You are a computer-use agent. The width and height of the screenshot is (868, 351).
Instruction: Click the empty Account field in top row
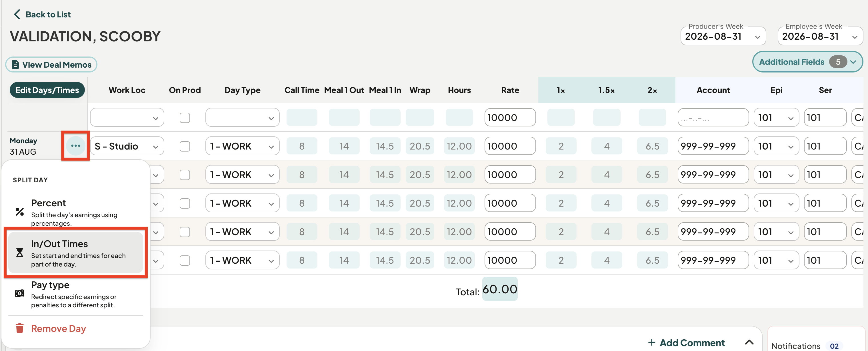(x=713, y=118)
